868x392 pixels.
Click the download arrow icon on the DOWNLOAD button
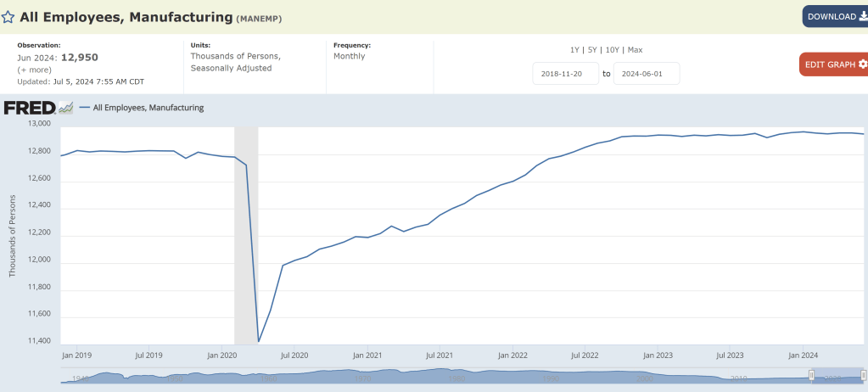(863, 16)
